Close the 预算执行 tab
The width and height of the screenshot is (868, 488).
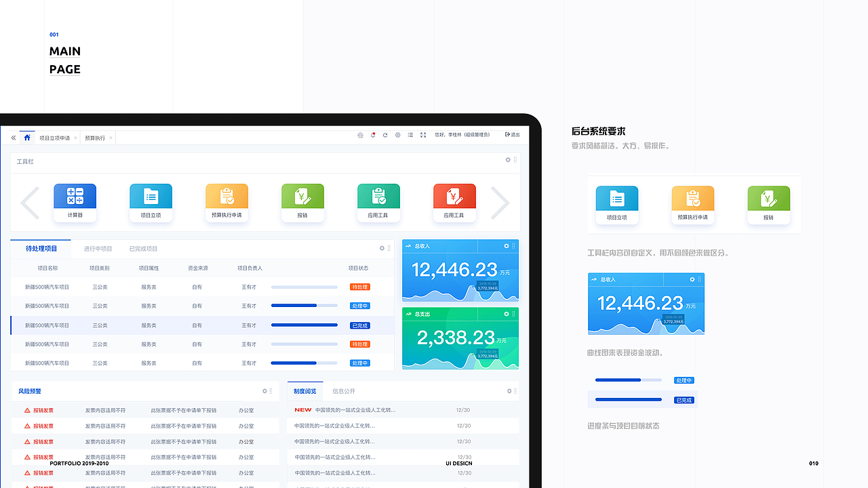click(111, 138)
